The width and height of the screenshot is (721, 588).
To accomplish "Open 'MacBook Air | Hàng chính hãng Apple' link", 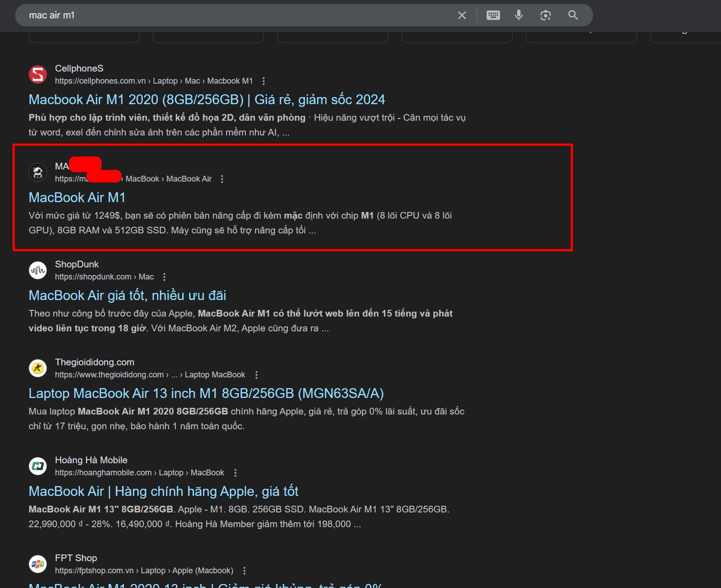I will [x=163, y=491].
